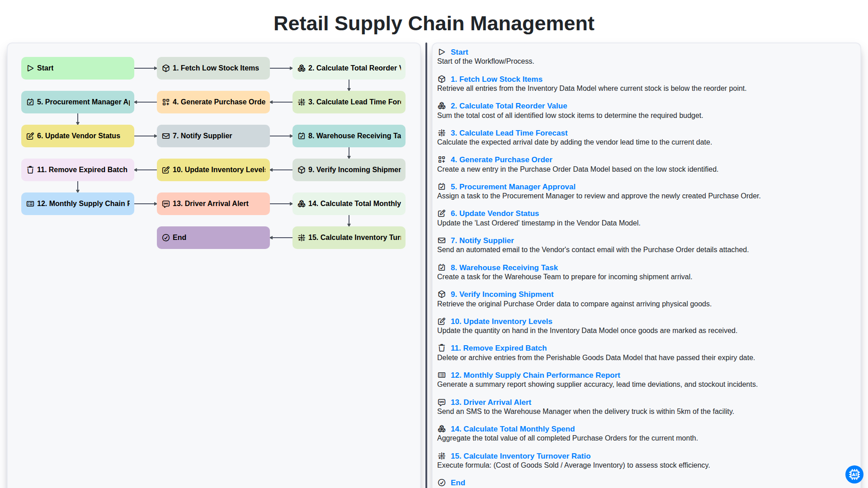
Task: Click the edit icon on Update Vendor Status node
Action: click(x=30, y=136)
